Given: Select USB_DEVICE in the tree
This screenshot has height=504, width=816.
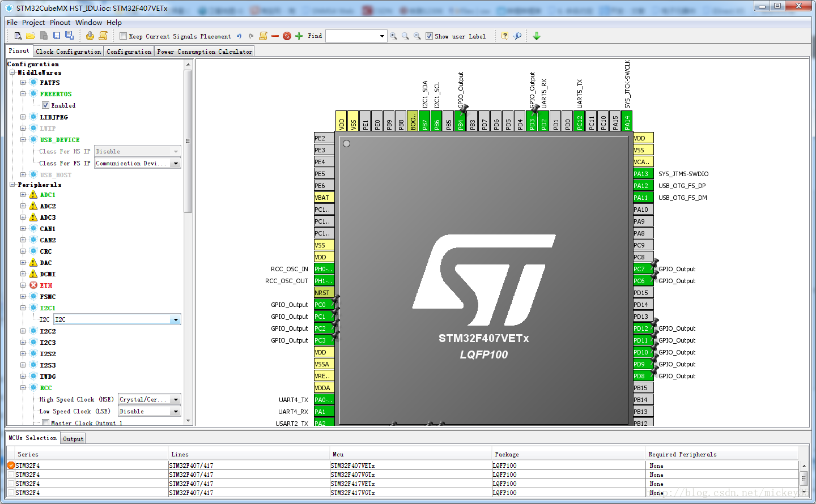Looking at the screenshot, I should click(59, 140).
